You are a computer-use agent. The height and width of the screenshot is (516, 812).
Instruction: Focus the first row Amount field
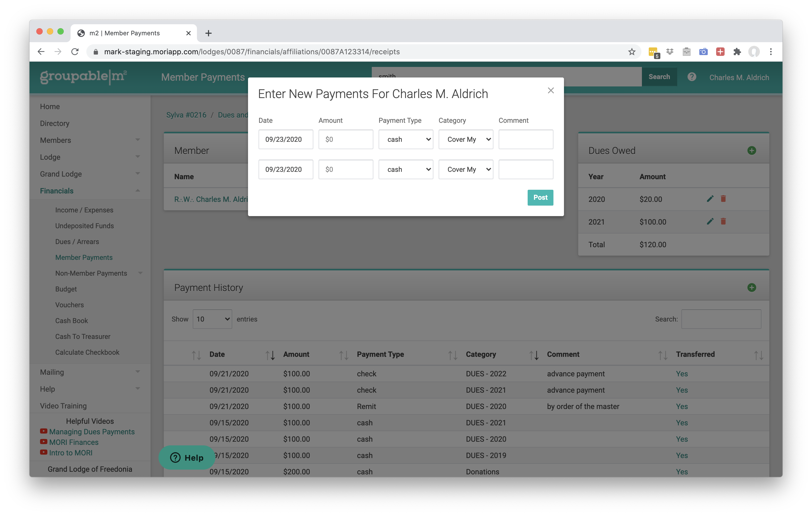pyautogui.click(x=346, y=139)
